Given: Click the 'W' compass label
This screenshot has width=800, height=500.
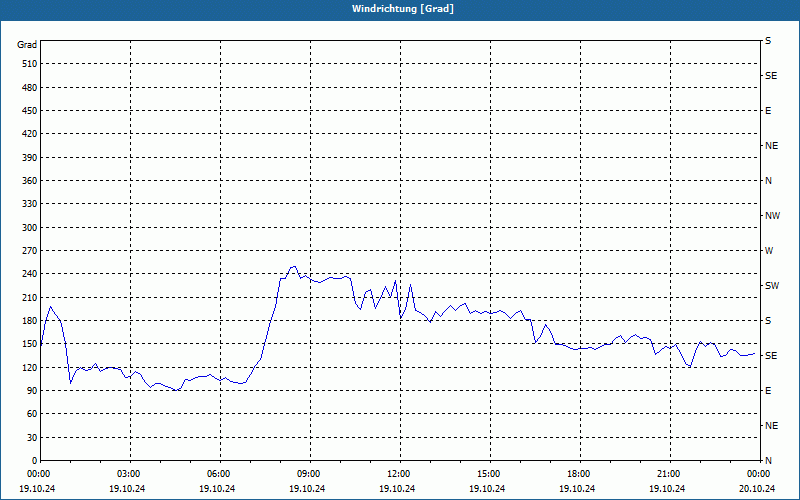Looking at the screenshot, I should 769,251.
